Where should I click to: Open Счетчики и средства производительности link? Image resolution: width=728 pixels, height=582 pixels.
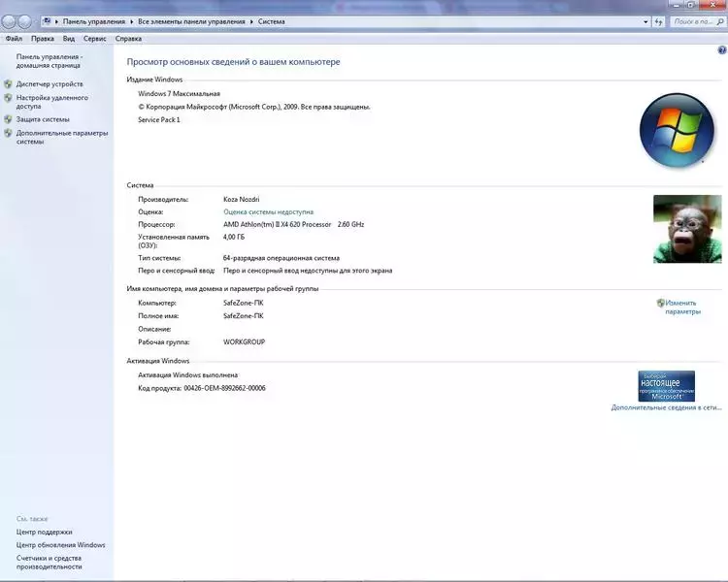click(50, 562)
